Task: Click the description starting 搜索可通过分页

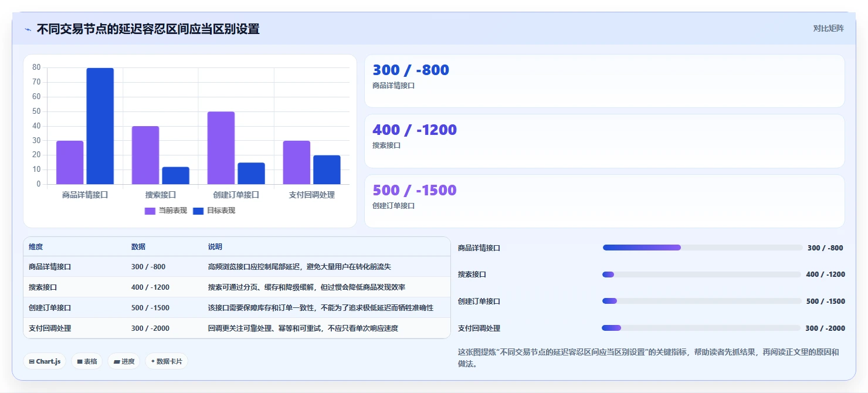Action: [x=307, y=287]
